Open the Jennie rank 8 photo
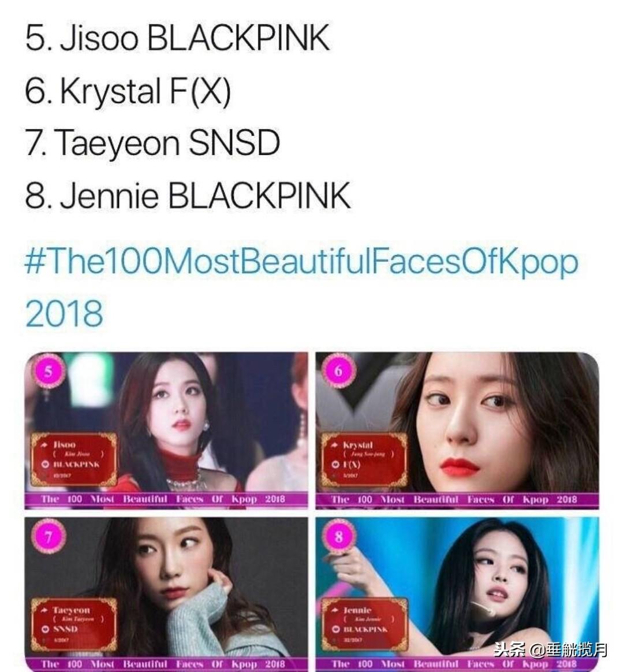623x672 pixels. tap(457, 595)
